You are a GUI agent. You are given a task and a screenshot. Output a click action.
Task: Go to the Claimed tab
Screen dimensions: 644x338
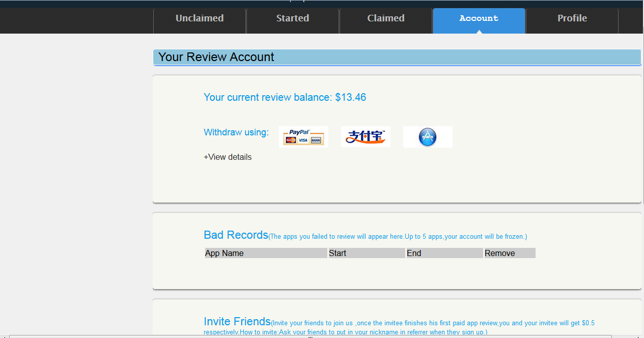click(x=386, y=20)
